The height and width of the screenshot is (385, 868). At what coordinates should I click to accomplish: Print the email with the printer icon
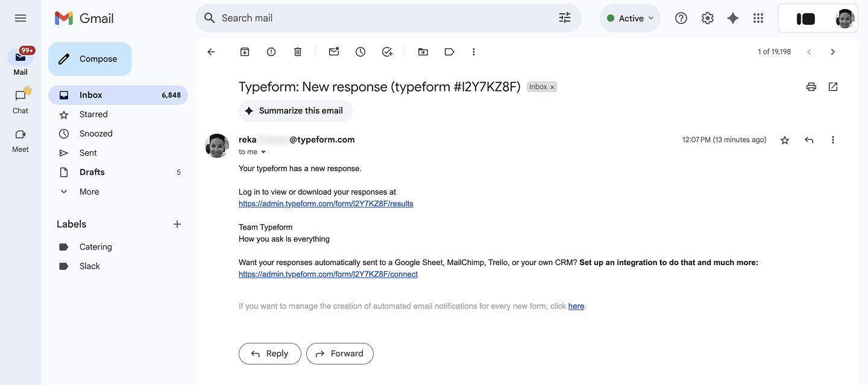pyautogui.click(x=811, y=87)
